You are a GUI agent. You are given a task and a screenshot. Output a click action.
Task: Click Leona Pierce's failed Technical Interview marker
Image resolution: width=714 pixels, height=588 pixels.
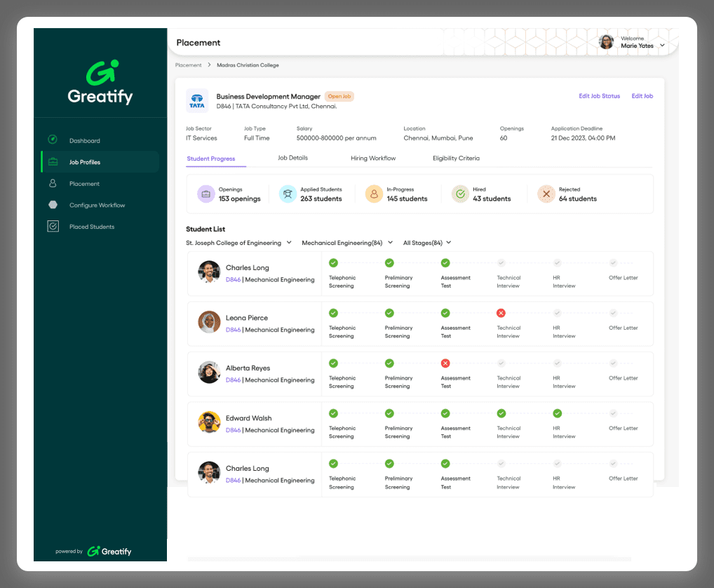tap(501, 313)
